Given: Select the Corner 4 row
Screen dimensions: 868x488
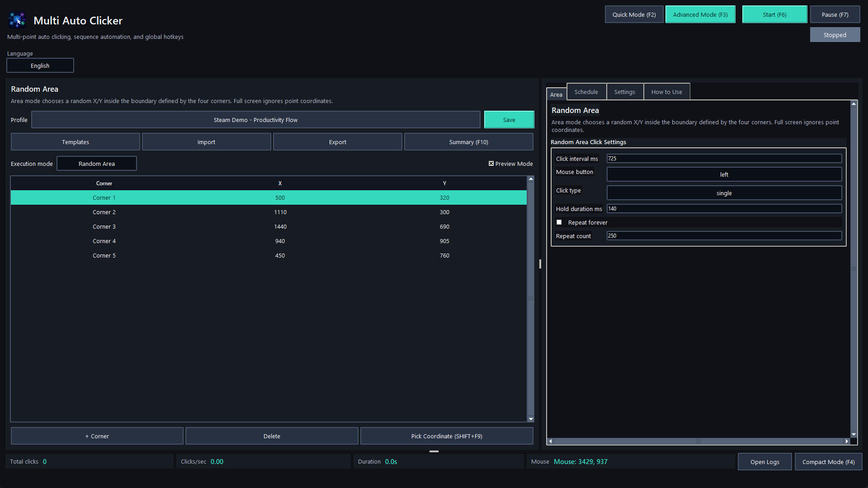Looking at the screenshot, I should pyautogui.click(x=269, y=241).
